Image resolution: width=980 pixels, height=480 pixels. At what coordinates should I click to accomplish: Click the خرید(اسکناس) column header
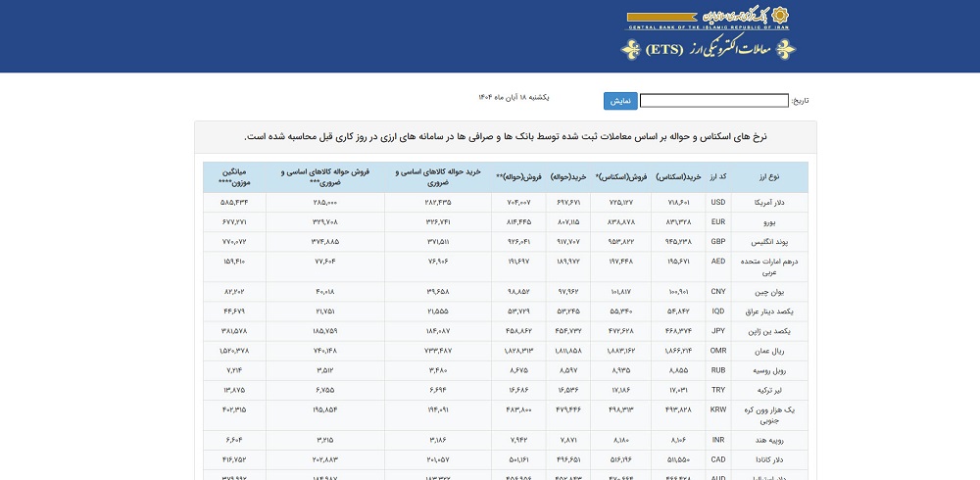pyautogui.click(x=679, y=177)
